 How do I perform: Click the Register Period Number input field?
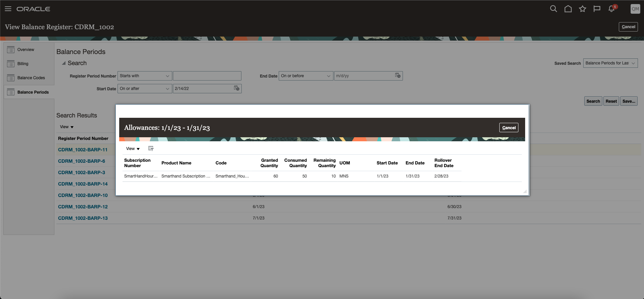click(x=207, y=76)
